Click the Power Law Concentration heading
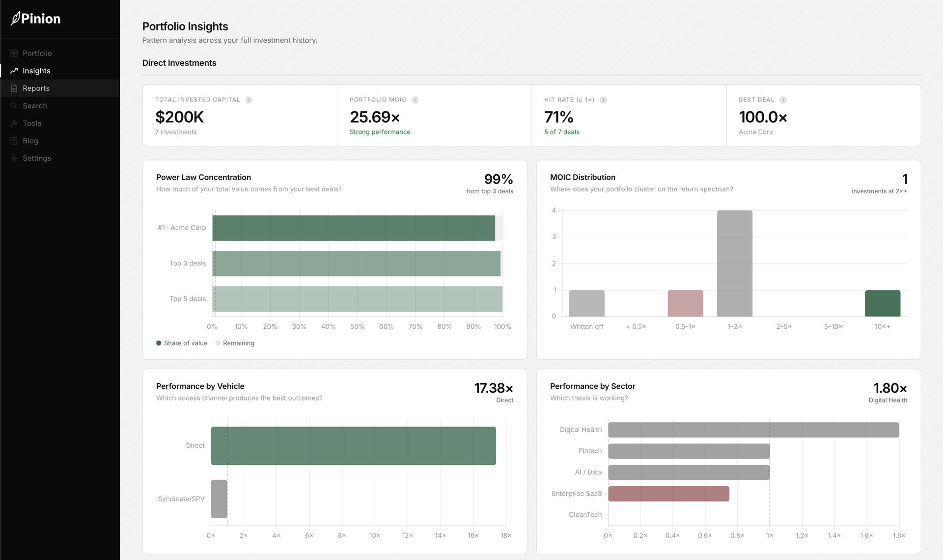 (203, 177)
